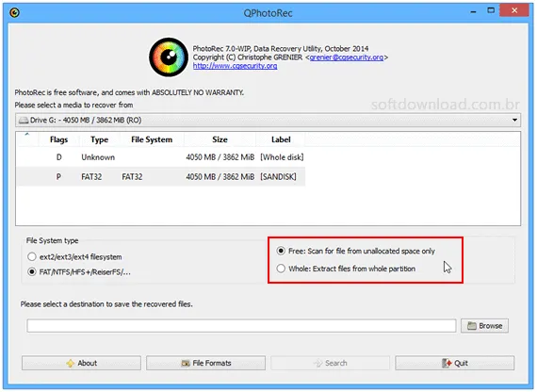
Task: Sort table by File System header
Action: (152, 139)
